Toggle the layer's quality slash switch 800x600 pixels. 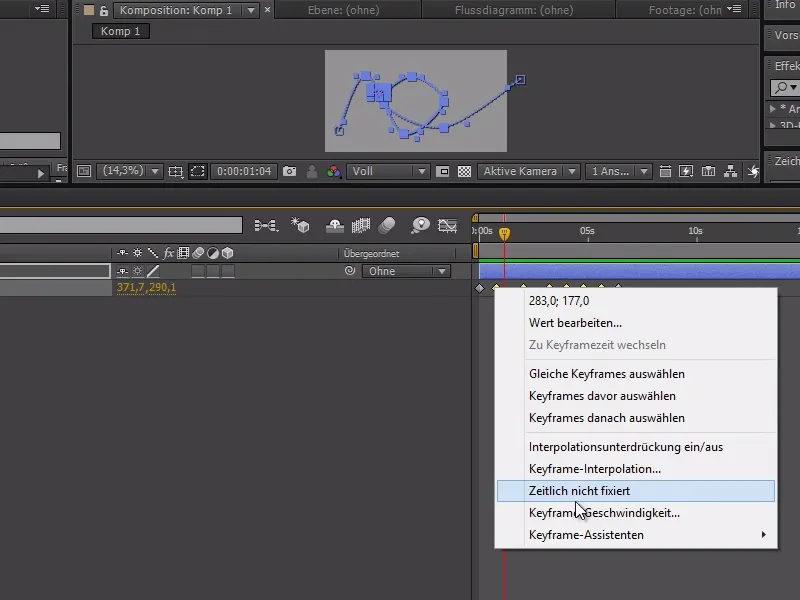tap(153, 271)
